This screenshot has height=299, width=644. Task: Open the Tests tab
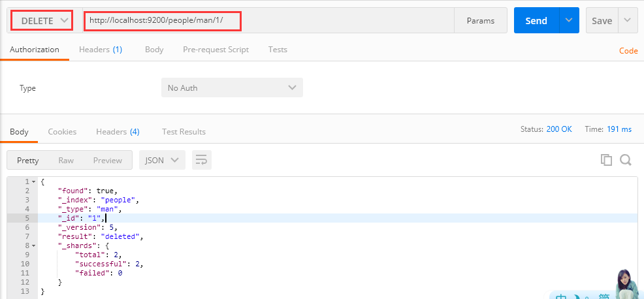(278, 50)
